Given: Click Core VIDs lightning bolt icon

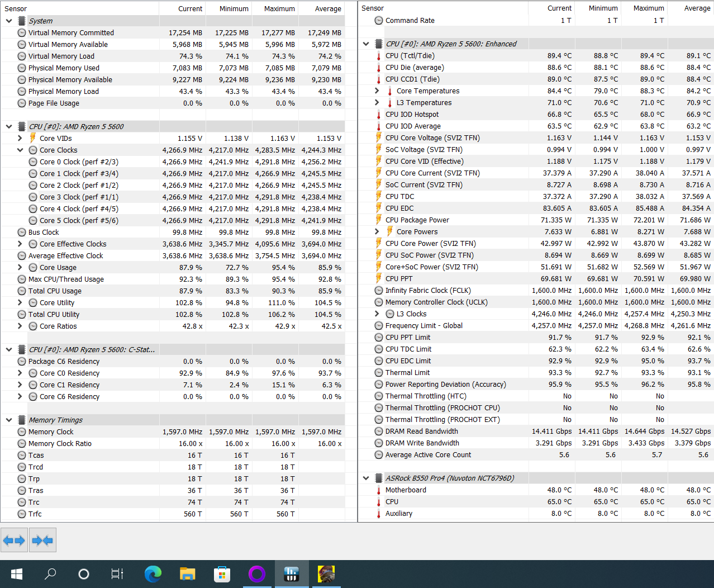Looking at the screenshot, I should coord(33,138).
